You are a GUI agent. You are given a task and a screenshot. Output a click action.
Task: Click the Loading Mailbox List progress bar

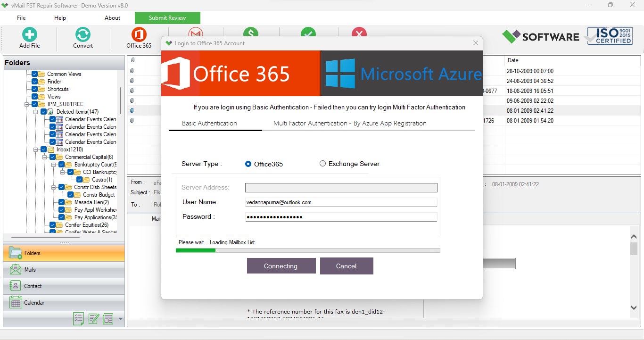click(x=308, y=250)
